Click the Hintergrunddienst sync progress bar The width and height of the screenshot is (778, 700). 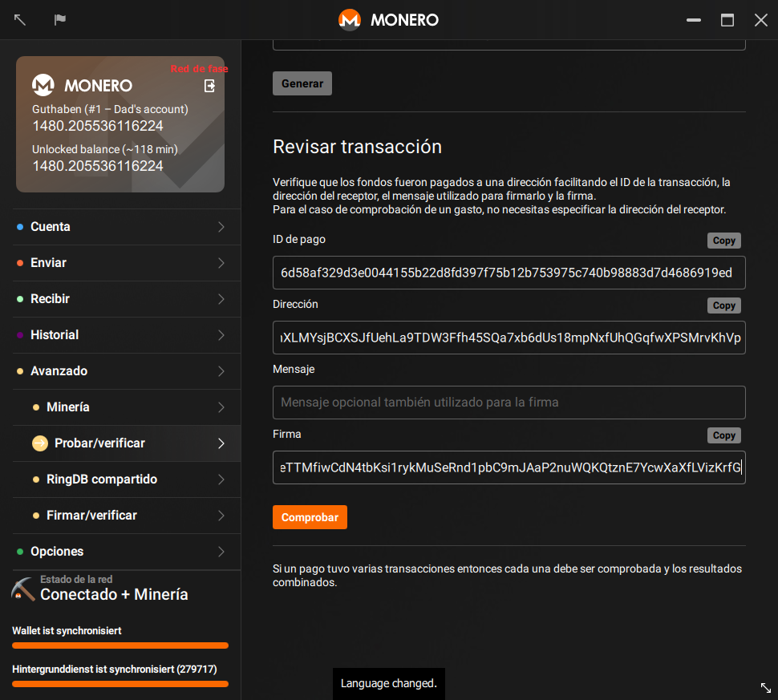tap(120, 684)
